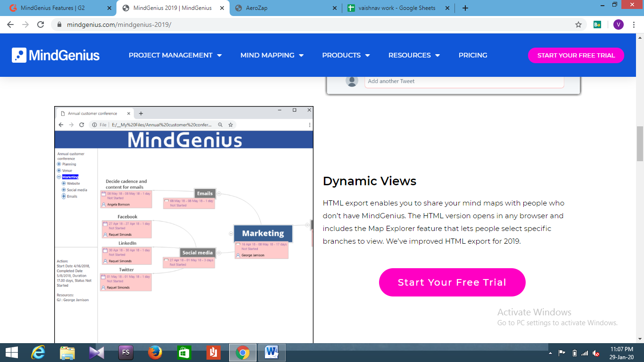Switch to Microsoft Word from the taskbar
Image resolution: width=644 pixels, height=362 pixels.
[272, 352]
